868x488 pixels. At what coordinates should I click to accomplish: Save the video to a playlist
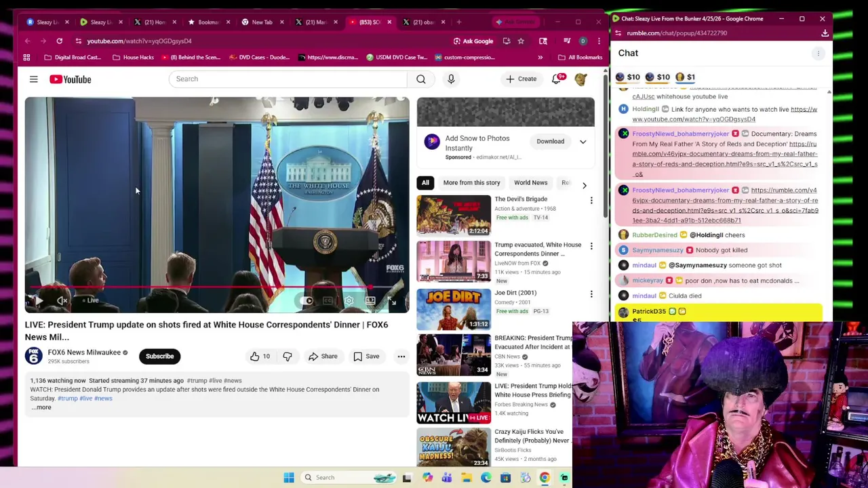coord(366,357)
